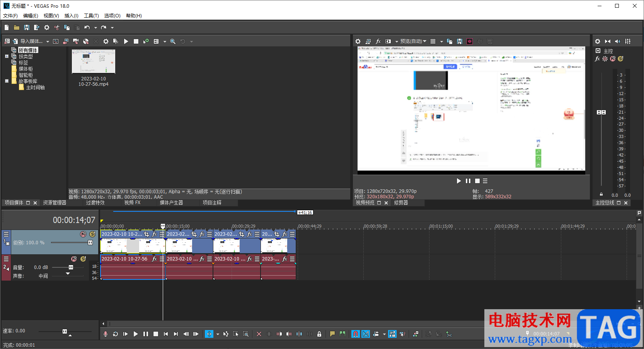
Task: Click the media search magnifier icon
Action: pyautogui.click(x=173, y=41)
